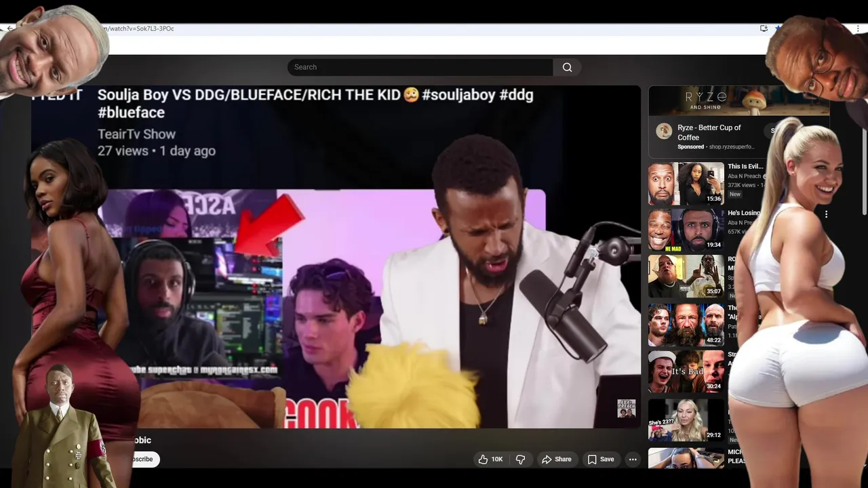Open the #blueface hashtag link
Viewport: 868px width, 488px height.
[x=131, y=113]
